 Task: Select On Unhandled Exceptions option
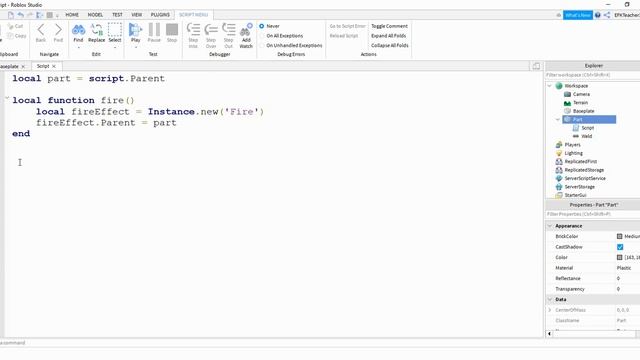pyautogui.click(x=262, y=46)
